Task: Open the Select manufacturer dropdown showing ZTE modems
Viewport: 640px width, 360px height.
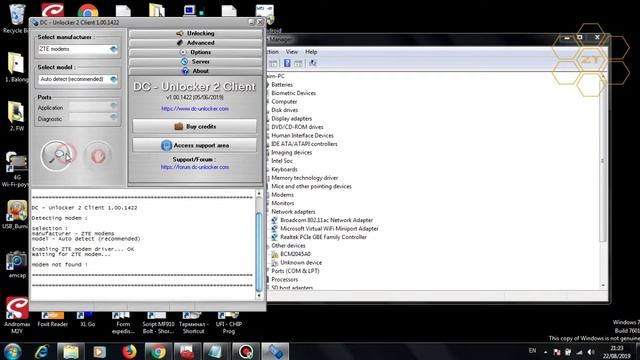Action: tap(78, 49)
